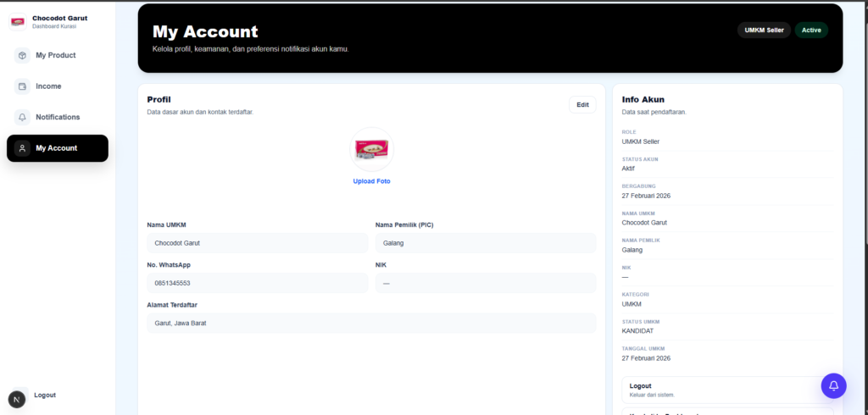
Task: Click the Nama Pemilik (PIC) field
Action: (x=485, y=243)
